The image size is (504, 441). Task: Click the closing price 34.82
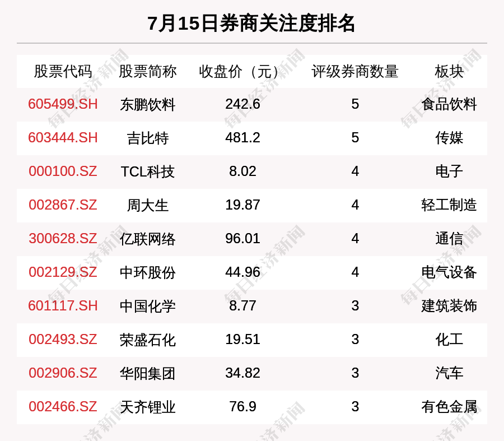pos(242,373)
